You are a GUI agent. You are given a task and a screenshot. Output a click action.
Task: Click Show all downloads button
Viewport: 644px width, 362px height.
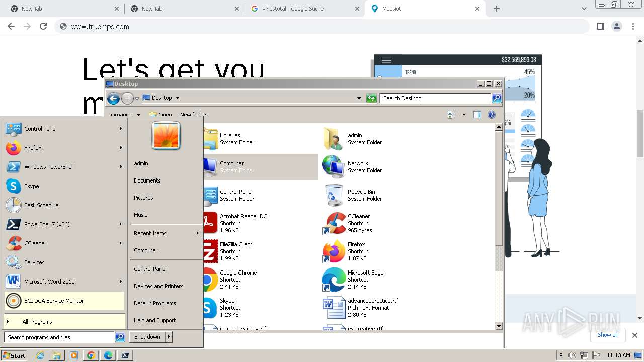click(x=608, y=335)
